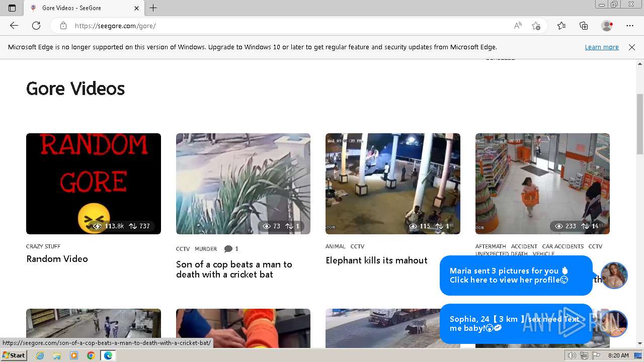Image resolution: width=644 pixels, height=362 pixels.
Task: Open the Random Video title link
Action: [x=57, y=259]
